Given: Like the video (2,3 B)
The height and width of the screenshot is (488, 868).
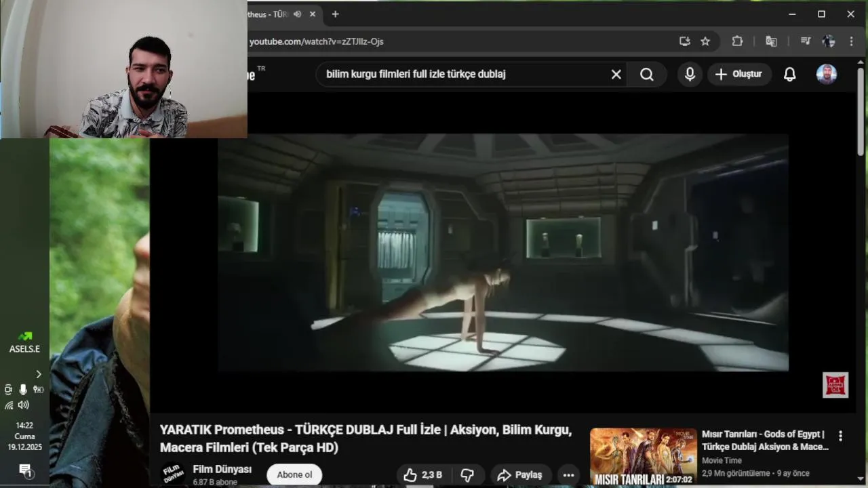Looking at the screenshot, I should 422,475.
